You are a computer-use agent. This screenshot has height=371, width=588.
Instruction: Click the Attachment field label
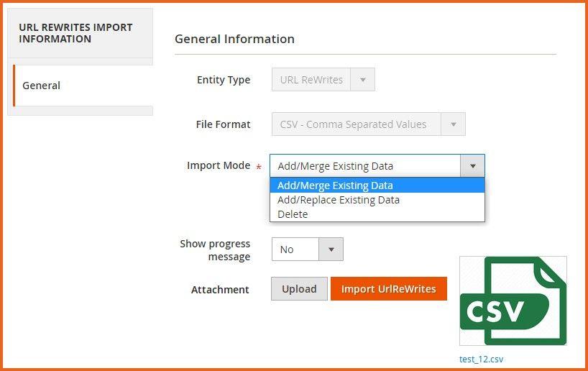(x=220, y=290)
